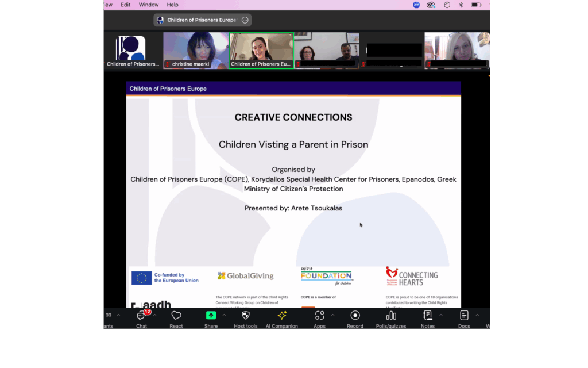This screenshot has height=368, width=588.
Task: Click the shared-screen more options ellipsis button
Action: point(245,20)
